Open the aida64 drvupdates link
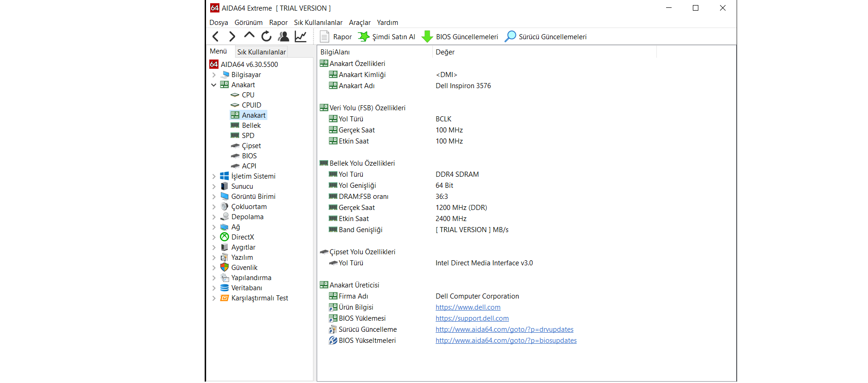 pyautogui.click(x=504, y=329)
